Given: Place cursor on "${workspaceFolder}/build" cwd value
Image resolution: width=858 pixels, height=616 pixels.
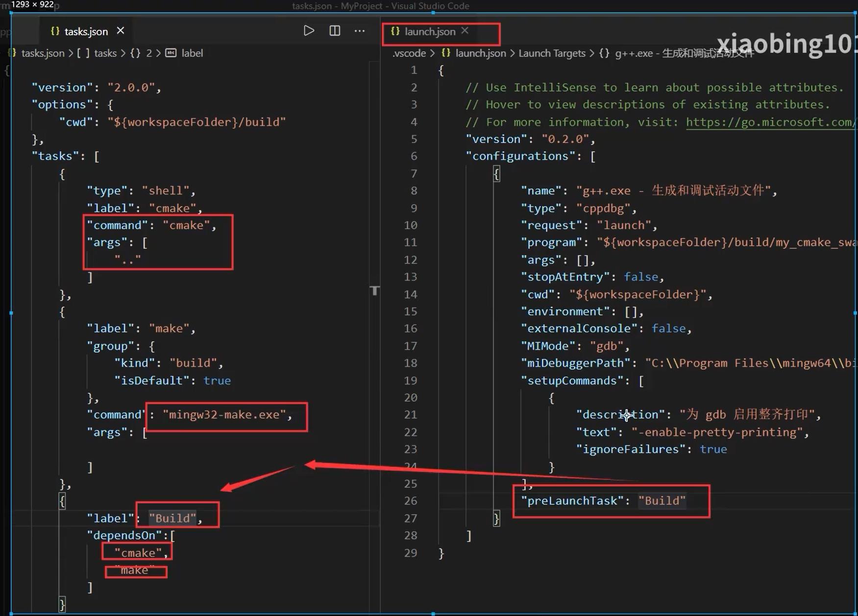Looking at the screenshot, I should 196,122.
